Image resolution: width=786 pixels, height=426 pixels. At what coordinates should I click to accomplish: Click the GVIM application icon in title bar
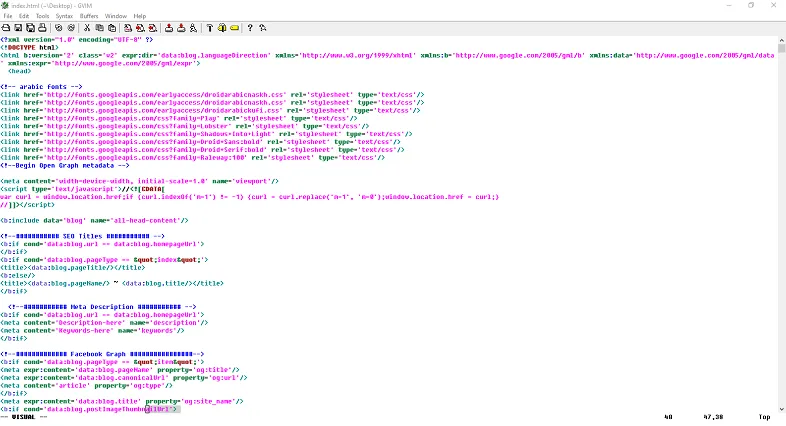coord(5,6)
